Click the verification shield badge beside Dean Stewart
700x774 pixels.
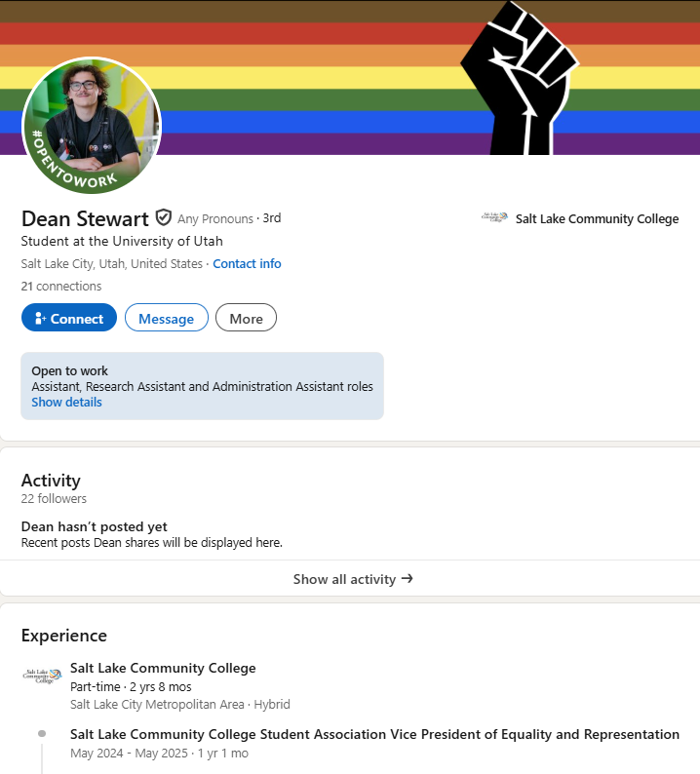click(x=164, y=217)
